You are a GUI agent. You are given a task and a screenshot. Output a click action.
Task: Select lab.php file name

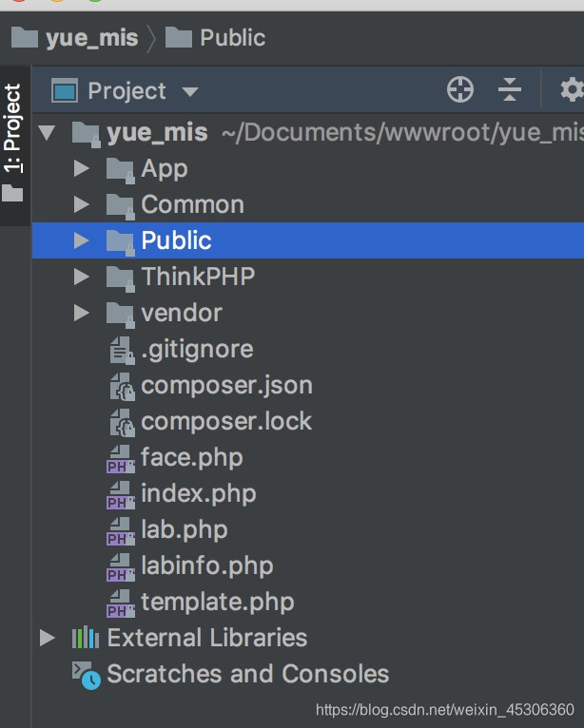coord(185,530)
